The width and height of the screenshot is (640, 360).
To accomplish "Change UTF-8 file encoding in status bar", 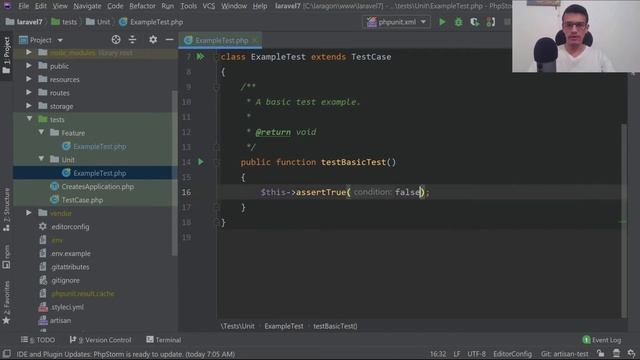I will [476, 354].
